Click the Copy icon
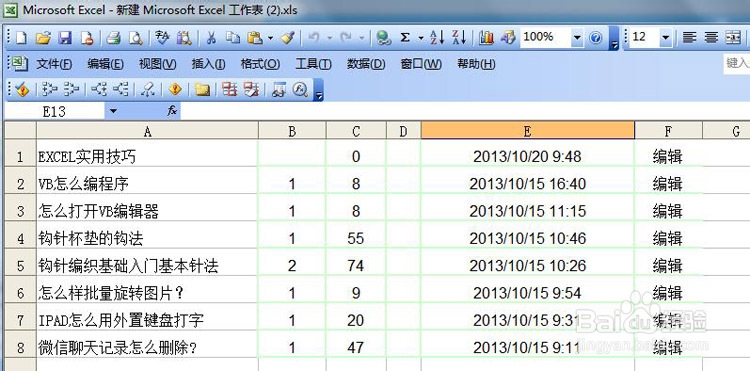The width and height of the screenshot is (750, 371). coord(233,38)
